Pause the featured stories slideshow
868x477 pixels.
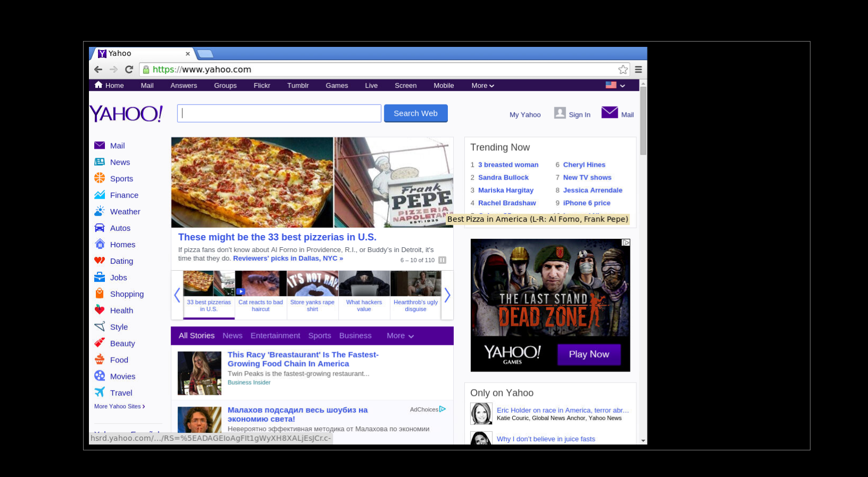tap(442, 260)
